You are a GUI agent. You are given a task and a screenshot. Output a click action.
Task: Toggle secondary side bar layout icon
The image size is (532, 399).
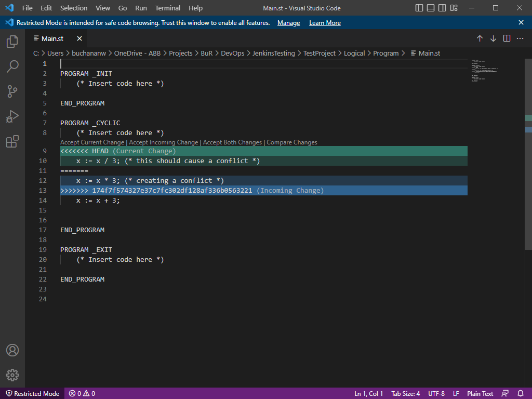click(442, 8)
